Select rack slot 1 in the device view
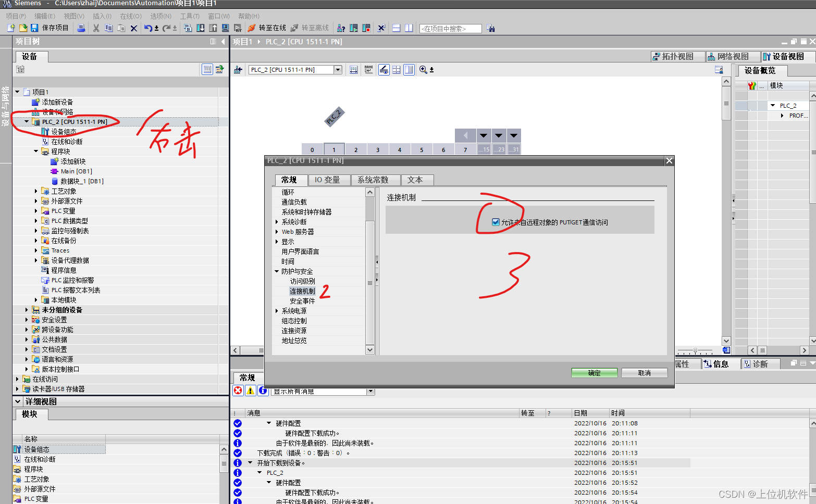 (334, 149)
